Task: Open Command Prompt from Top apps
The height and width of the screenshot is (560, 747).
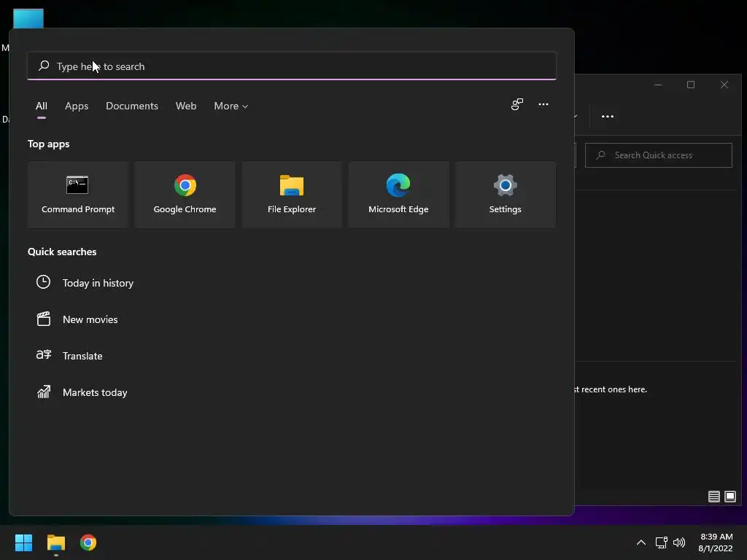Action: pyautogui.click(x=78, y=195)
